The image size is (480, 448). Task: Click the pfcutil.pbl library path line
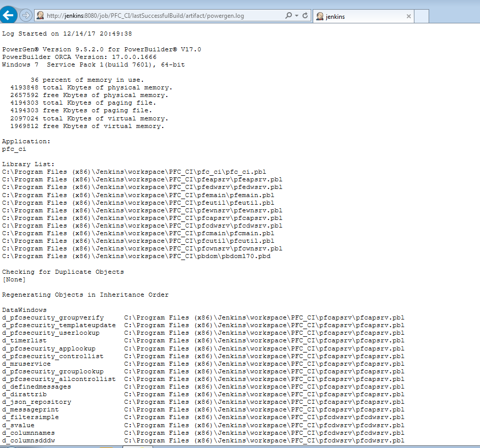click(138, 241)
